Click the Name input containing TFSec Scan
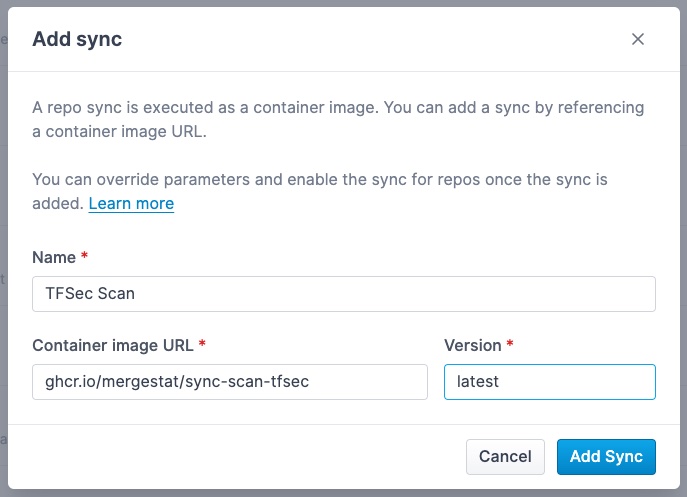 pos(343,294)
